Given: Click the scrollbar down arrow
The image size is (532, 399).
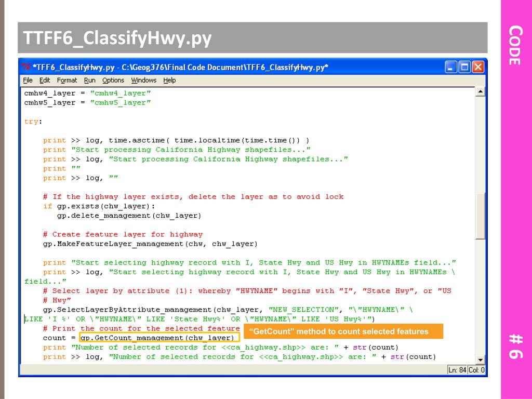Looking at the screenshot, I should (480, 360).
